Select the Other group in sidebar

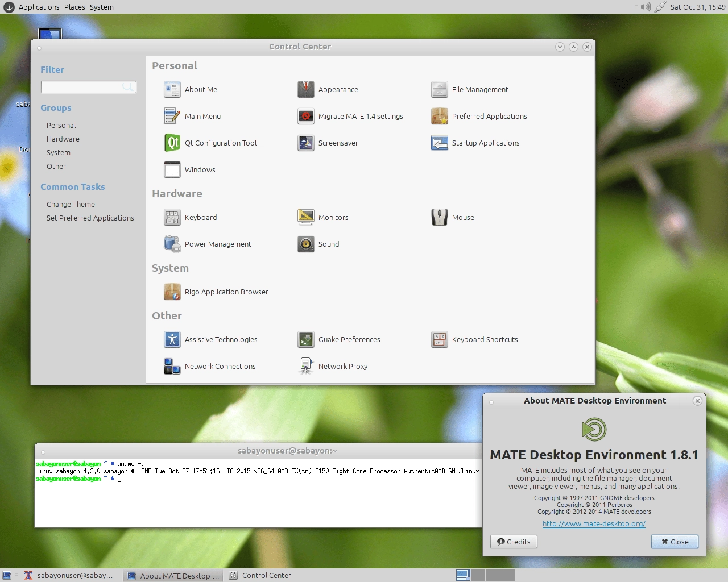point(56,166)
